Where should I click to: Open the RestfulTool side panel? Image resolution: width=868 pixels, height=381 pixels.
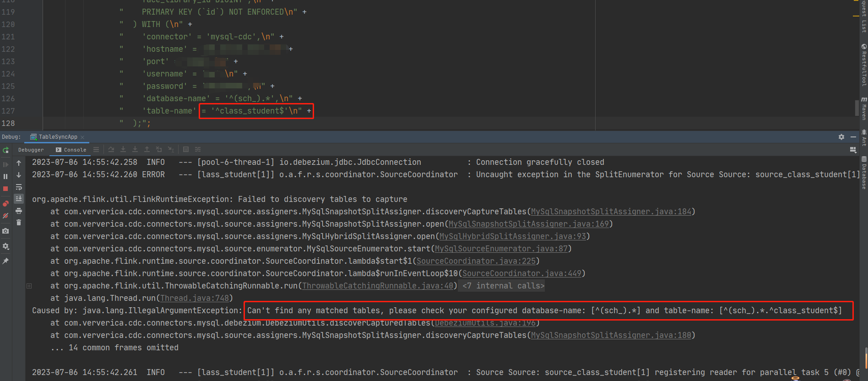pos(864,65)
